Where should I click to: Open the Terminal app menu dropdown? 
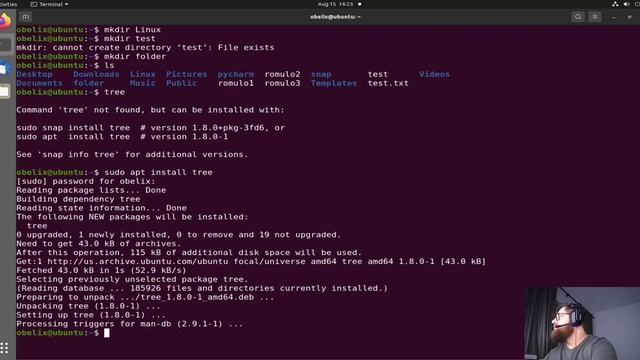(x=49, y=4)
